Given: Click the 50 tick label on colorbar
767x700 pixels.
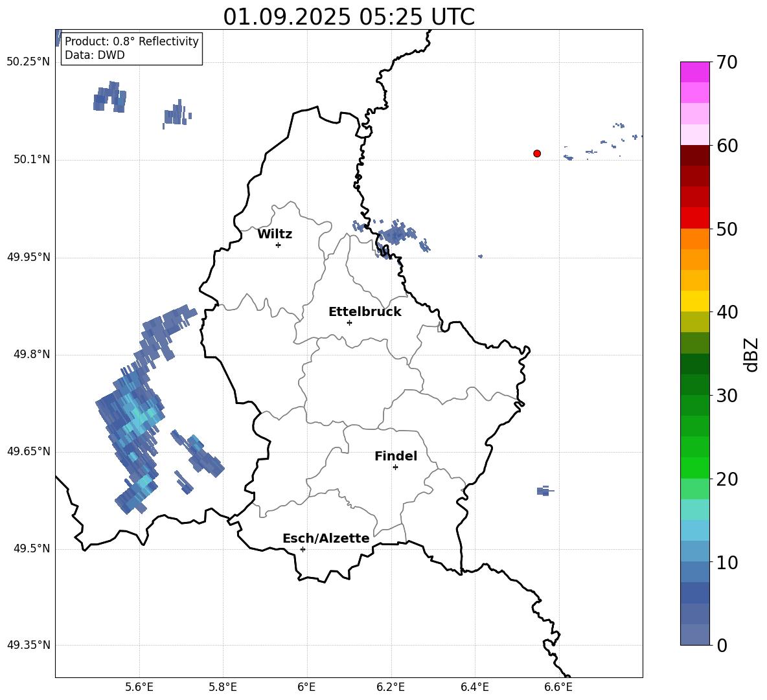Looking at the screenshot, I should [726, 229].
